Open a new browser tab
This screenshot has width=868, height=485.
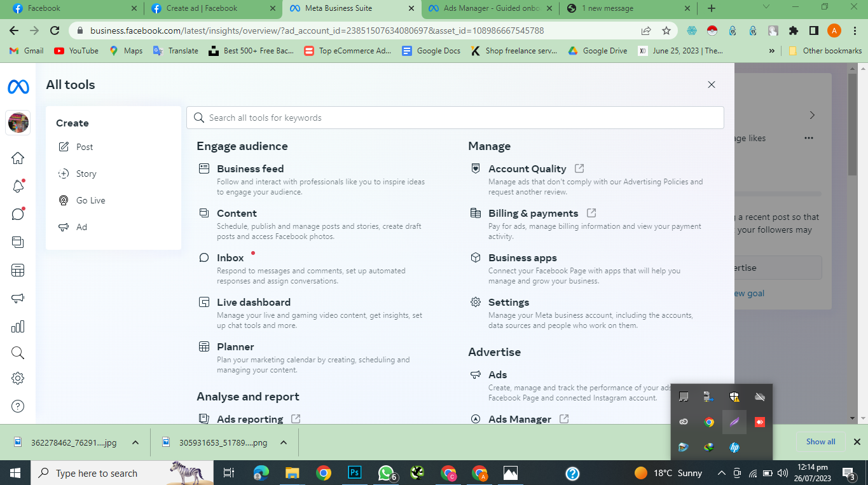pos(712,8)
